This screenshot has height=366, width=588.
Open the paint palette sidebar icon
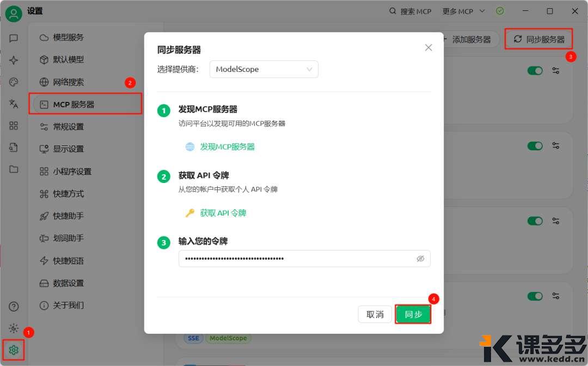tap(14, 82)
